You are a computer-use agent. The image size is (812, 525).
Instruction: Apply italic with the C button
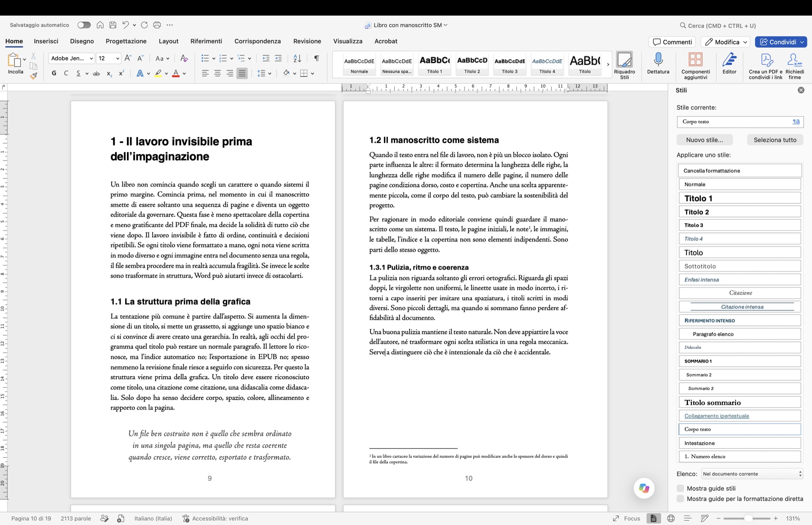[66, 73]
